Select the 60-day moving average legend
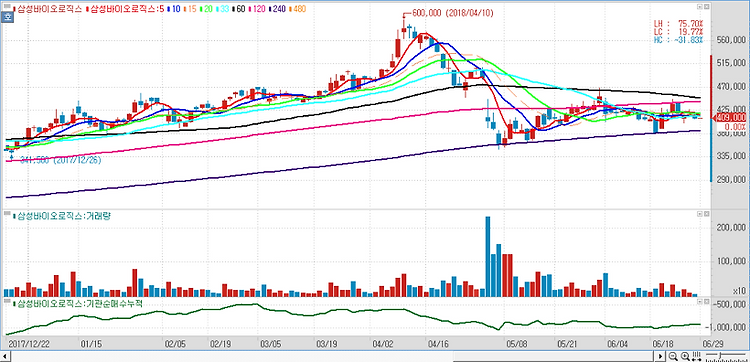This screenshot has height=362, width=750. coord(239,9)
